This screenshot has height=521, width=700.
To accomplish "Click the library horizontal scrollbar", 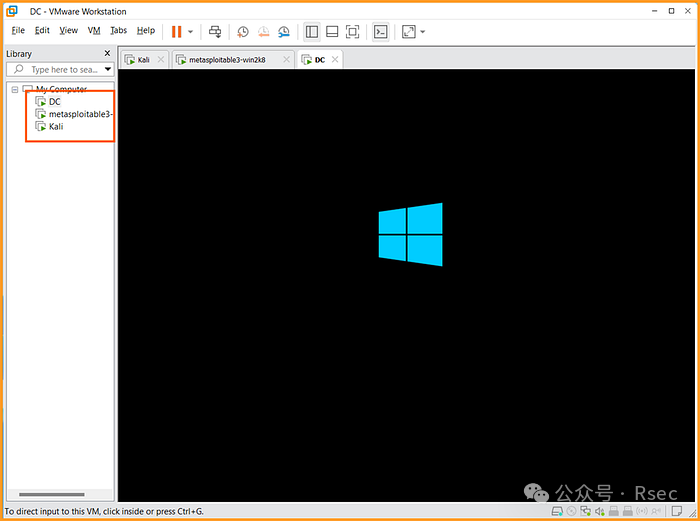I will click(x=52, y=495).
